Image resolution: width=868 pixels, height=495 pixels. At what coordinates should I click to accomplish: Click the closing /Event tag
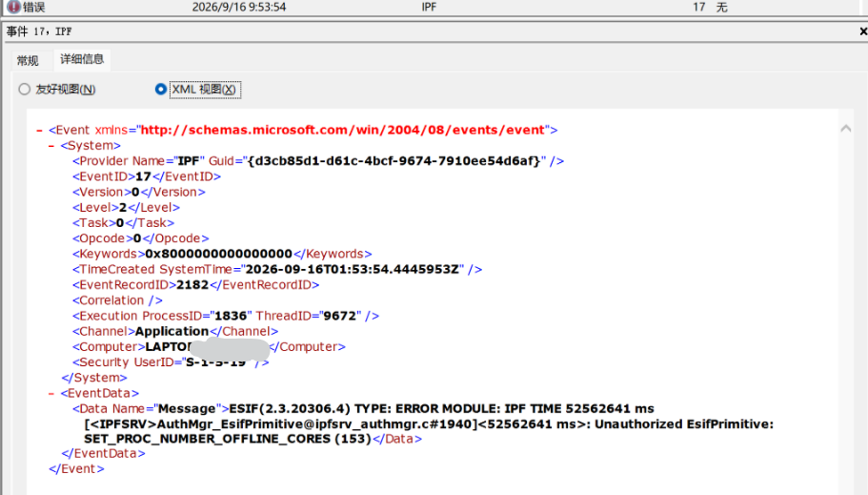pyautogui.click(x=76, y=469)
